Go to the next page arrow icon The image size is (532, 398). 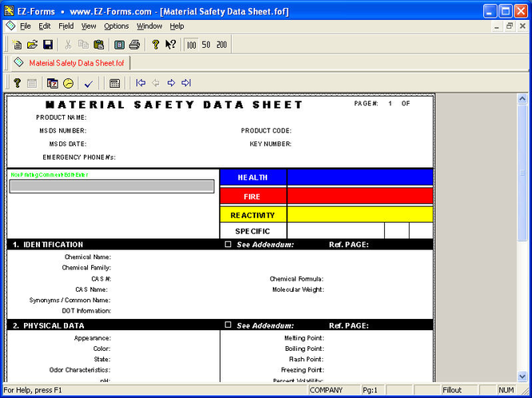click(x=171, y=83)
